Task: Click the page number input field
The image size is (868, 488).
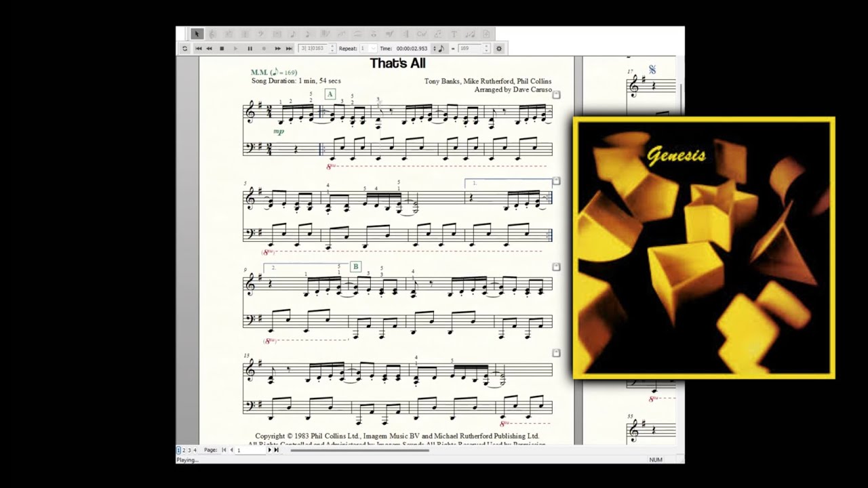Action: [250, 450]
